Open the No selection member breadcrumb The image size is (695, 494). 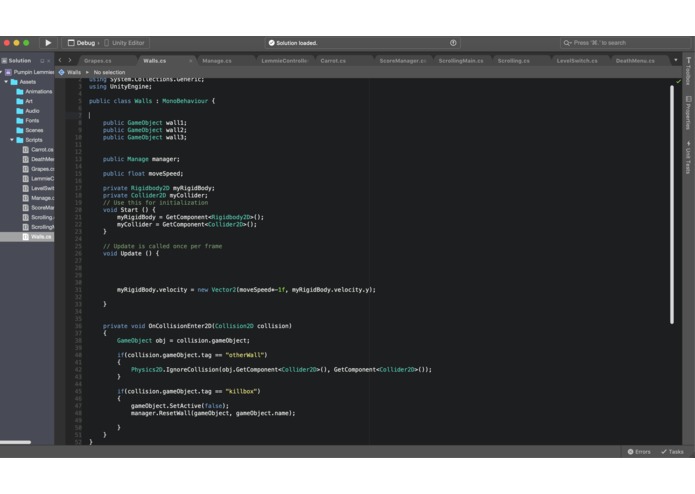pyautogui.click(x=109, y=72)
